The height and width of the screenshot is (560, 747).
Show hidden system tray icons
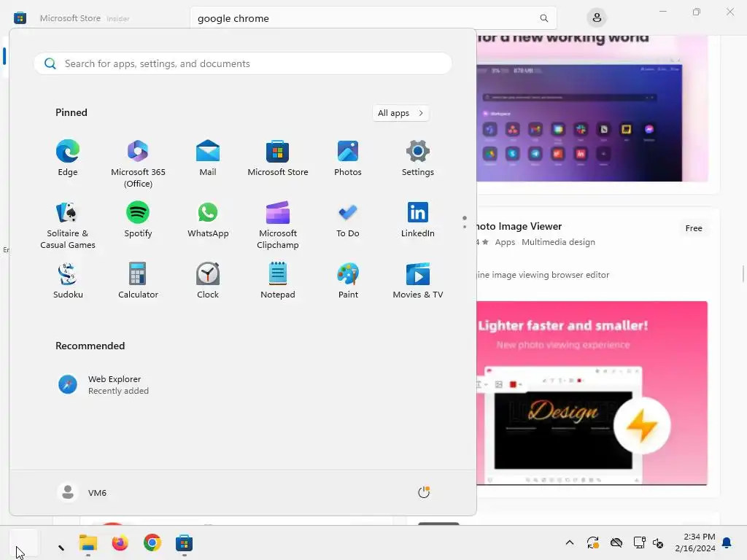point(569,542)
